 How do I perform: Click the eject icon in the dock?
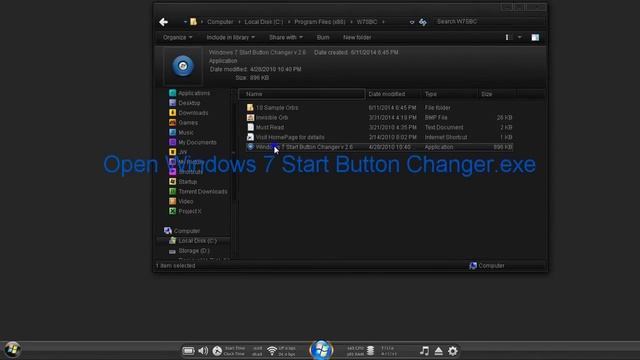439,351
